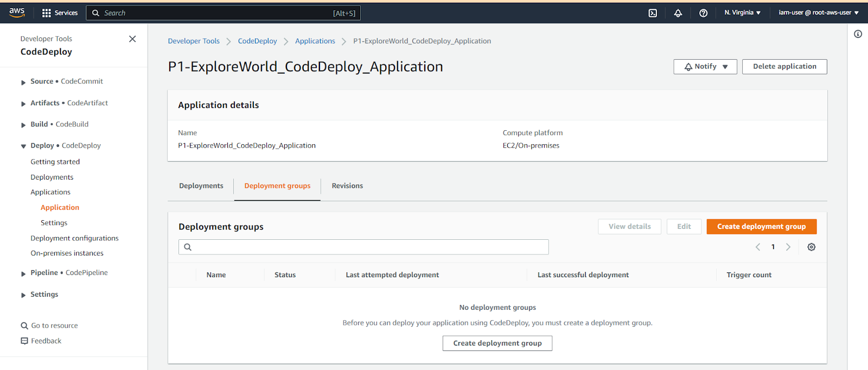
Task: Open Settings under Applications in sidebar
Action: point(54,222)
